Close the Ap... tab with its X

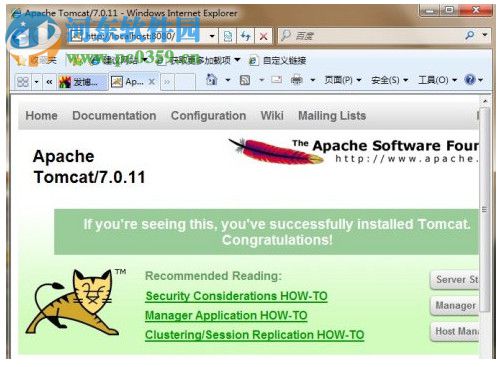152,81
